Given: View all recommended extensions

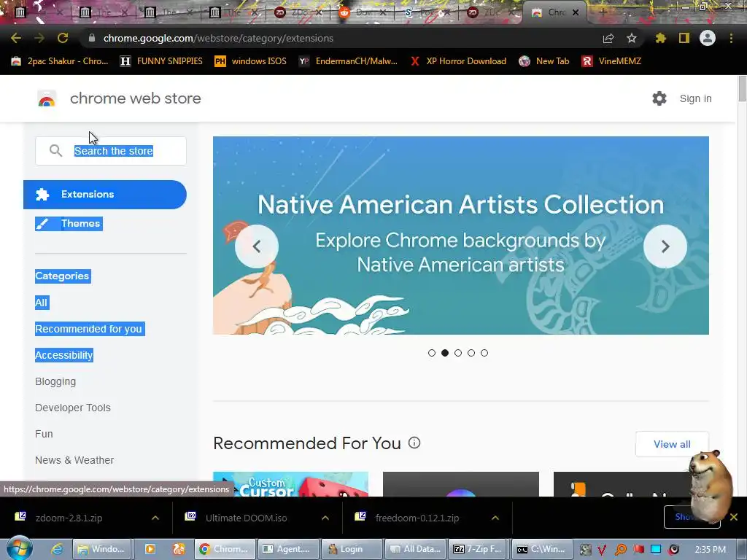Looking at the screenshot, I should (672, 444).
